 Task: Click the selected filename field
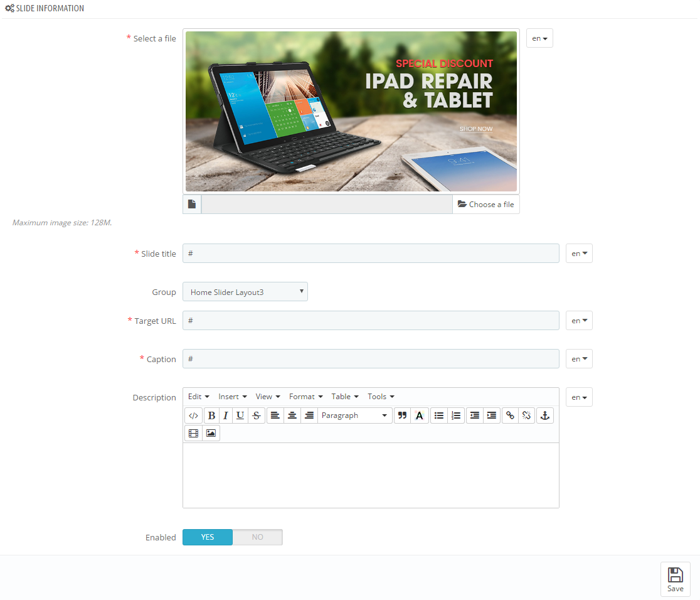click(327, 204)
